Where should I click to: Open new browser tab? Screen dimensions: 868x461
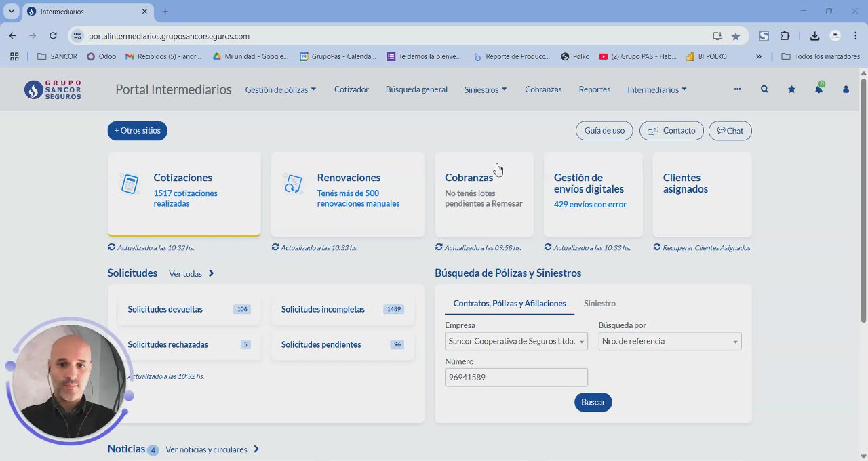[x=165, y=12]
